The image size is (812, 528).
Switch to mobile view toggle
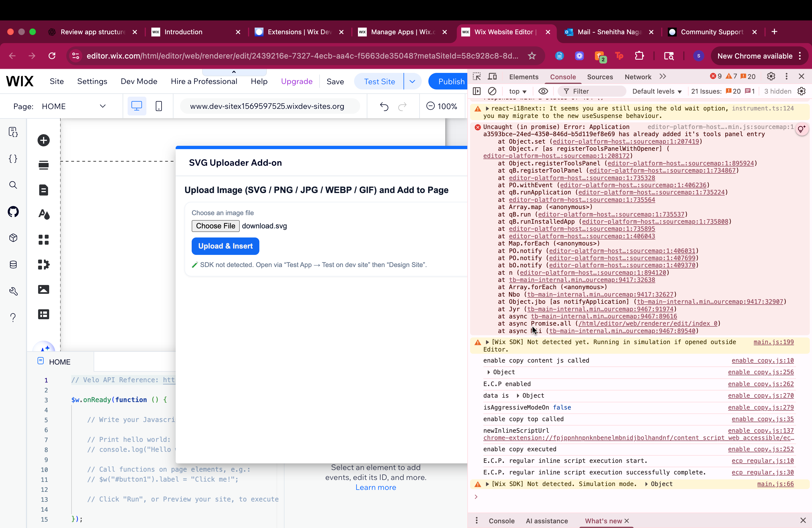click(159, 106)
